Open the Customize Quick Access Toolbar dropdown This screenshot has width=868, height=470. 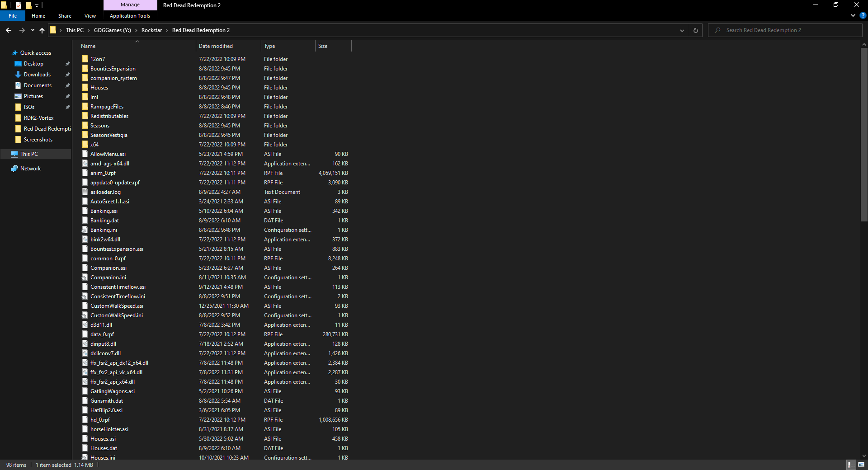click(x=37, y=5)
